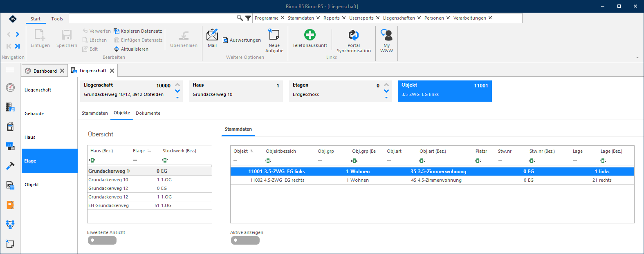
Task: Toggle the Aktive anzeigen switch
Action: (245, 240)
